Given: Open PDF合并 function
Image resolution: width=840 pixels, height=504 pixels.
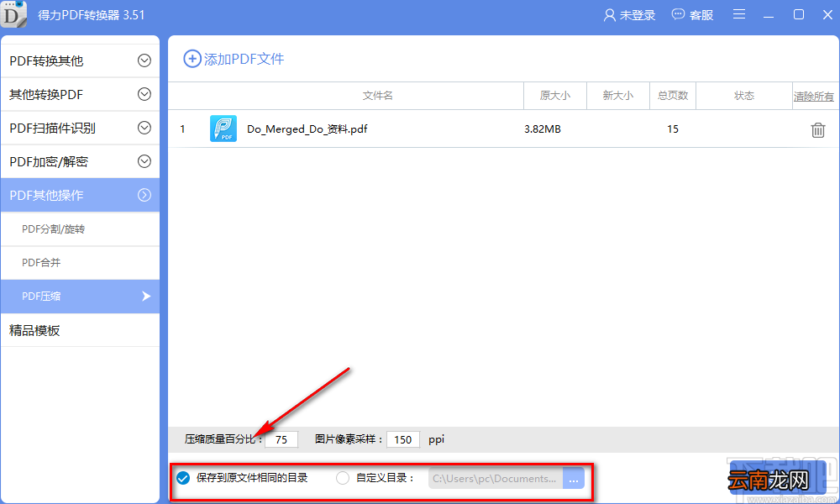Looking at the screenshot, I should pyautogui.click(x=81, y=262).
